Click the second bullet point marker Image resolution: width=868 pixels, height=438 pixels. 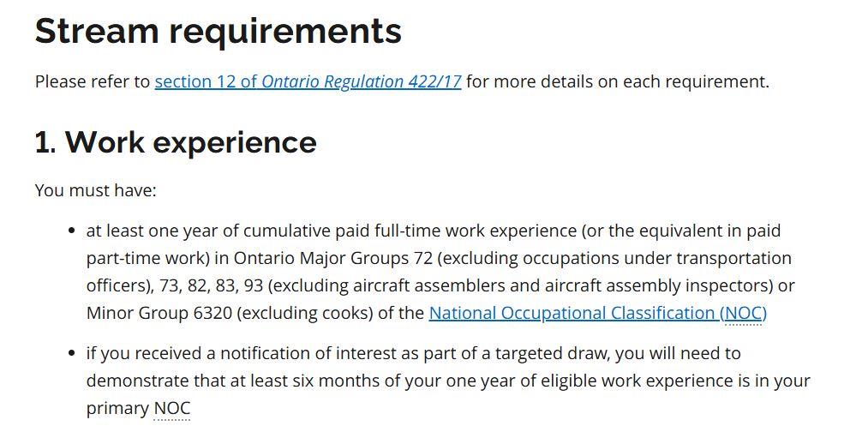[x=72, y=353]
